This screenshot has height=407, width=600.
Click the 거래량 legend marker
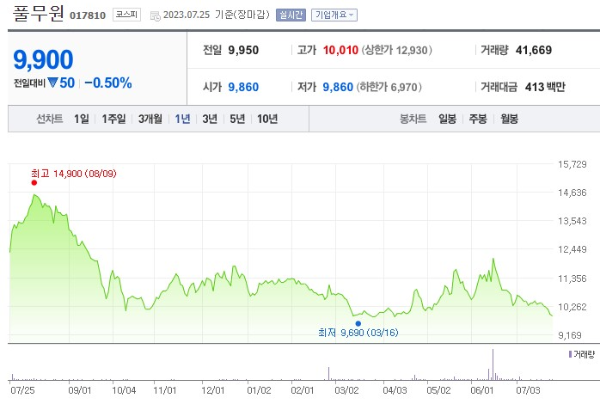coord(570,355)
